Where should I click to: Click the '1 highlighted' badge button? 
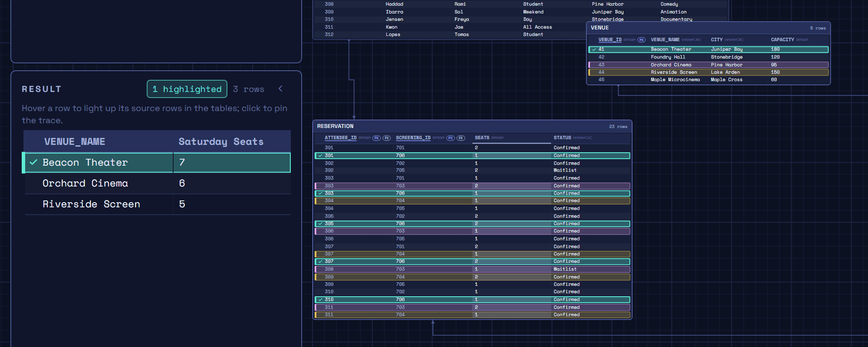(x=187, y=89)
